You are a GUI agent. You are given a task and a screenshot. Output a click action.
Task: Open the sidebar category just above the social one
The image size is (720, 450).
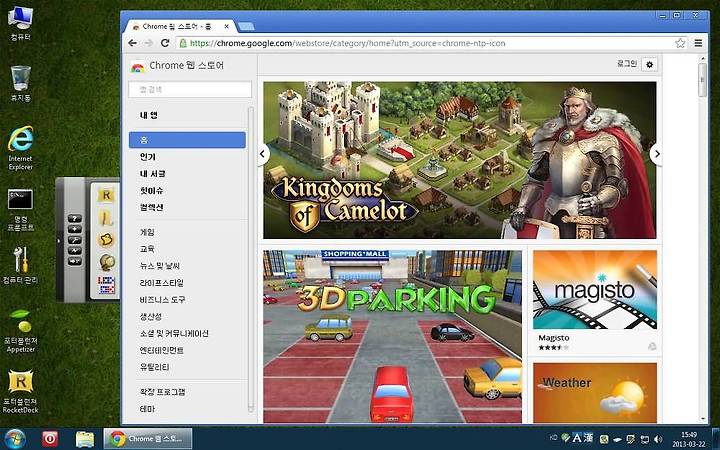(x=151, y=316)
